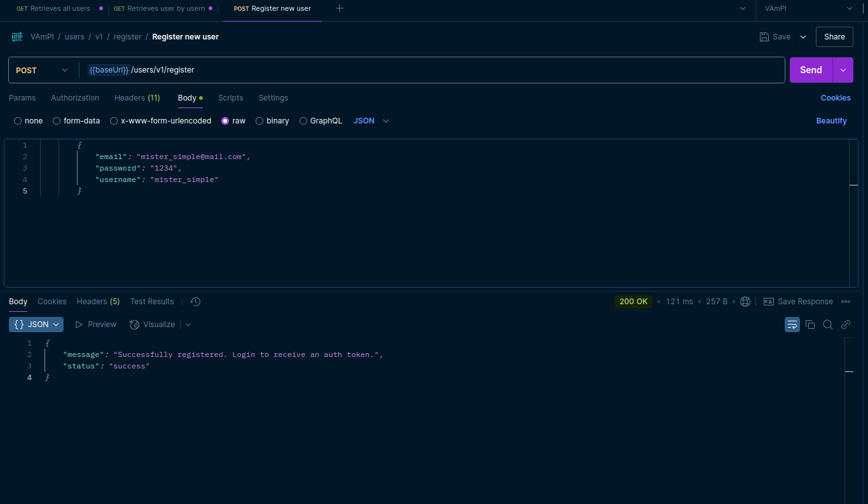Open the three-dot response options menu
The width and height of the screenshot is (868, 504).
(846, 302)
